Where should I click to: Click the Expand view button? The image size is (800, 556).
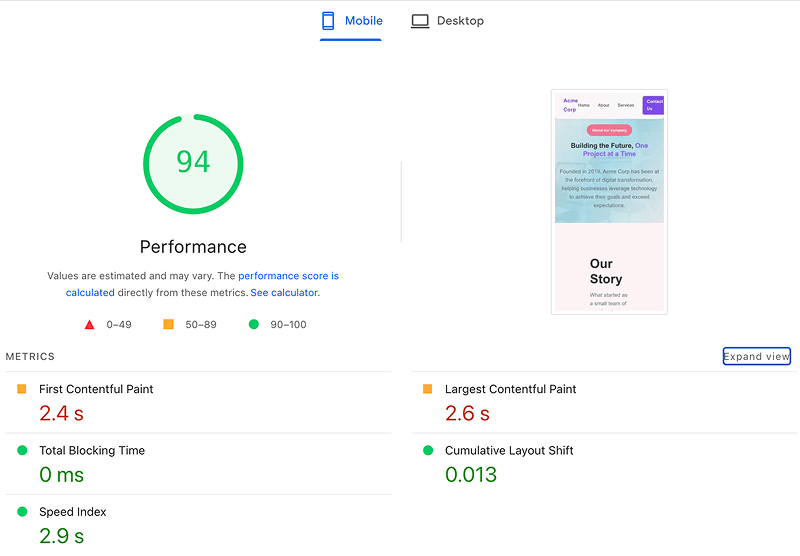pos(757,356)
